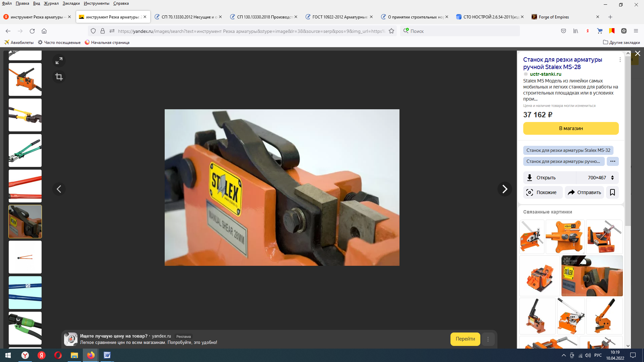Screen dimensions: 644x362
Task: Open File Explorer from taskbar
Action: (x=74, y=355)
